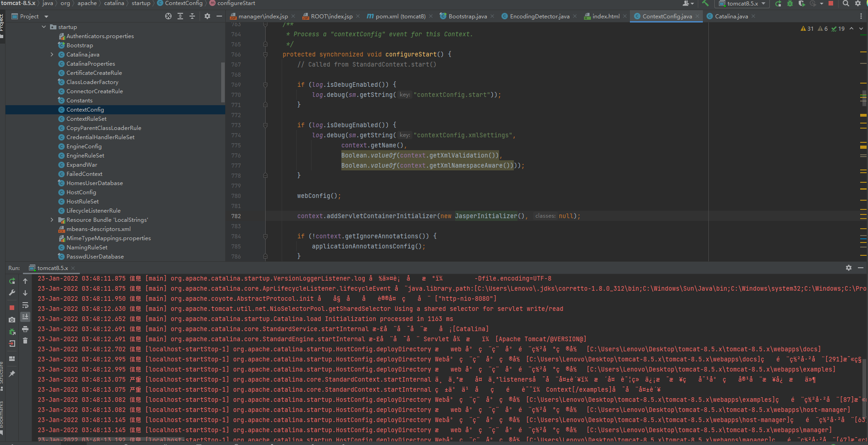Hide the Project tool window

(x=219, y=16)
